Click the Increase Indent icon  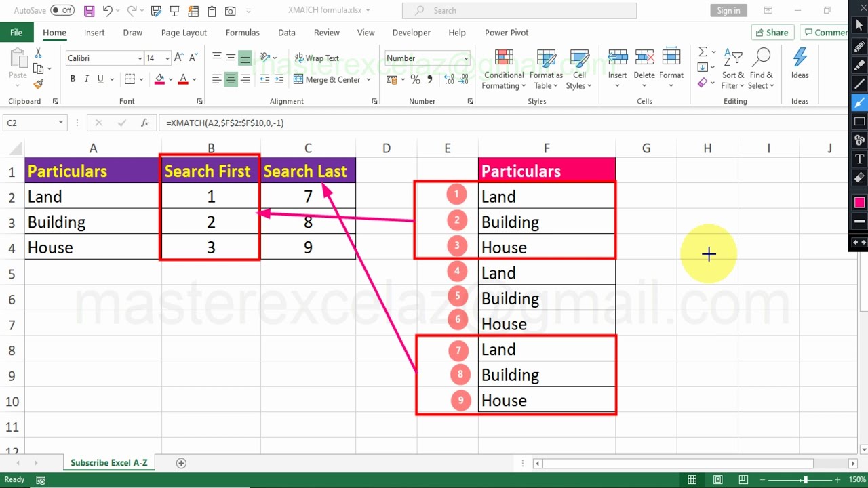coord(279,79)
